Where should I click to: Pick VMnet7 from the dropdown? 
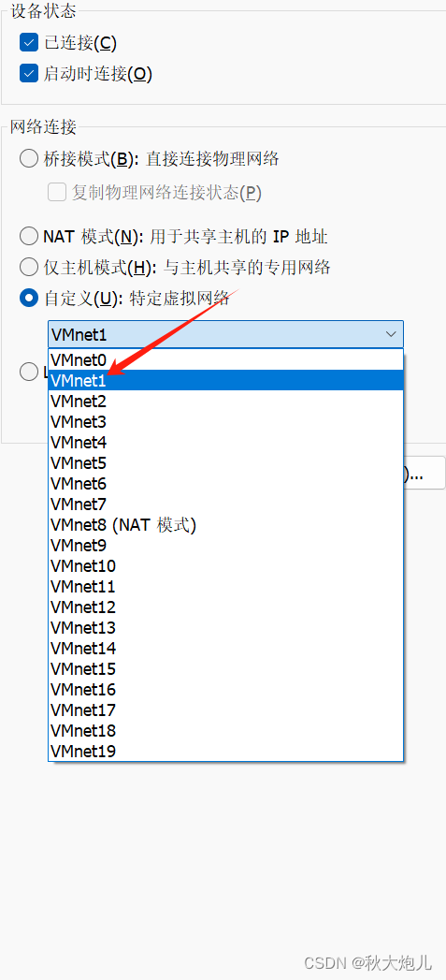225,505
